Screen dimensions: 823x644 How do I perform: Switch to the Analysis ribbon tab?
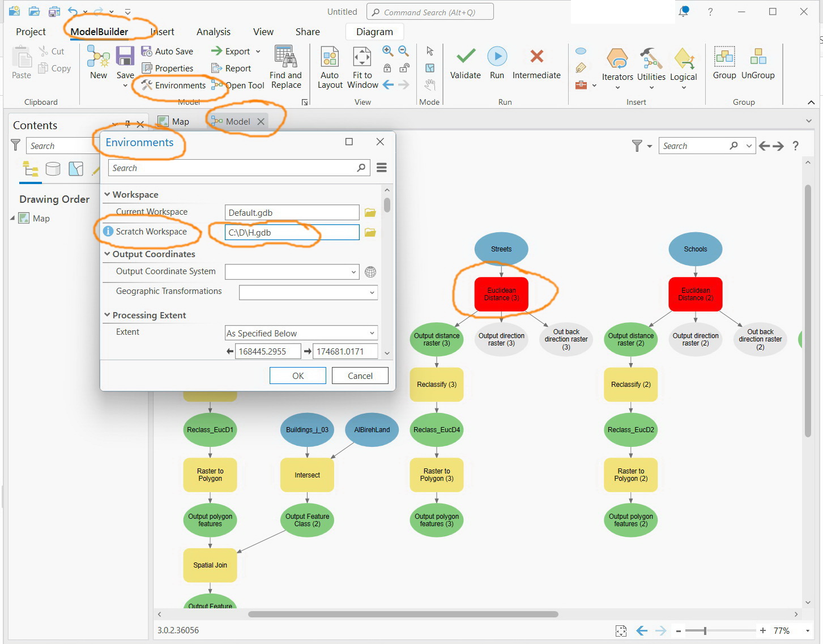214,32
